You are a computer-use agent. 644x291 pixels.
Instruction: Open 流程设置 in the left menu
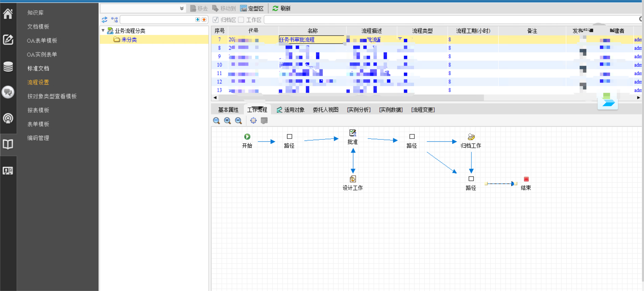[x=38, y=82]
